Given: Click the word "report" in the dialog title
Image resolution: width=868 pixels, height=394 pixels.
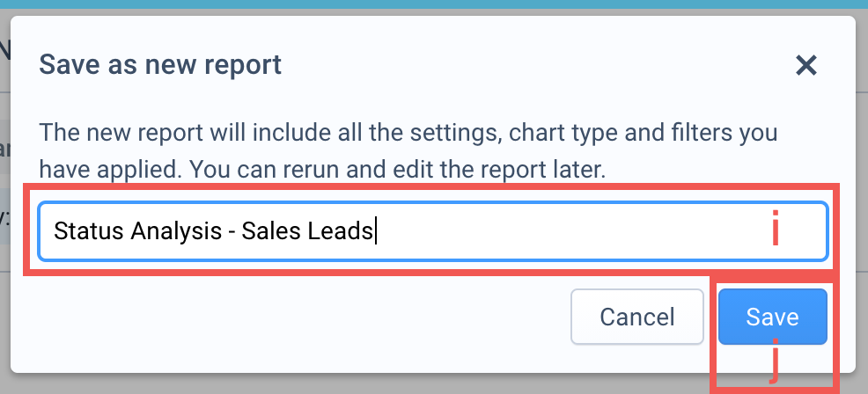Looking at the screenshot, I should click(x=248, y=65).
